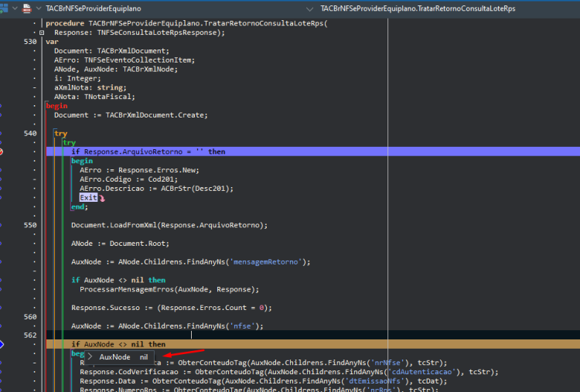The height and width of the screenshot is (392, 580).
Task: Click the 'nrNfse' string literal
Action: click(x=387, y=363)
